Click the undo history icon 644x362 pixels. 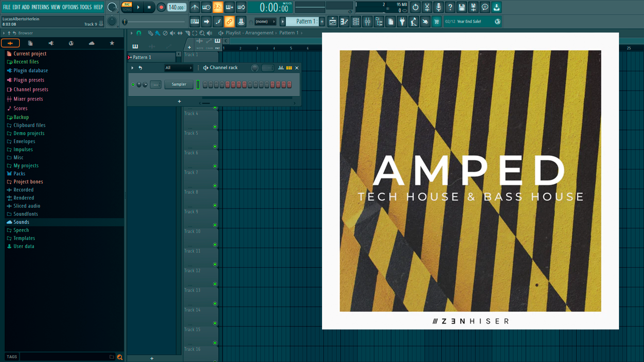click(415, 7)
